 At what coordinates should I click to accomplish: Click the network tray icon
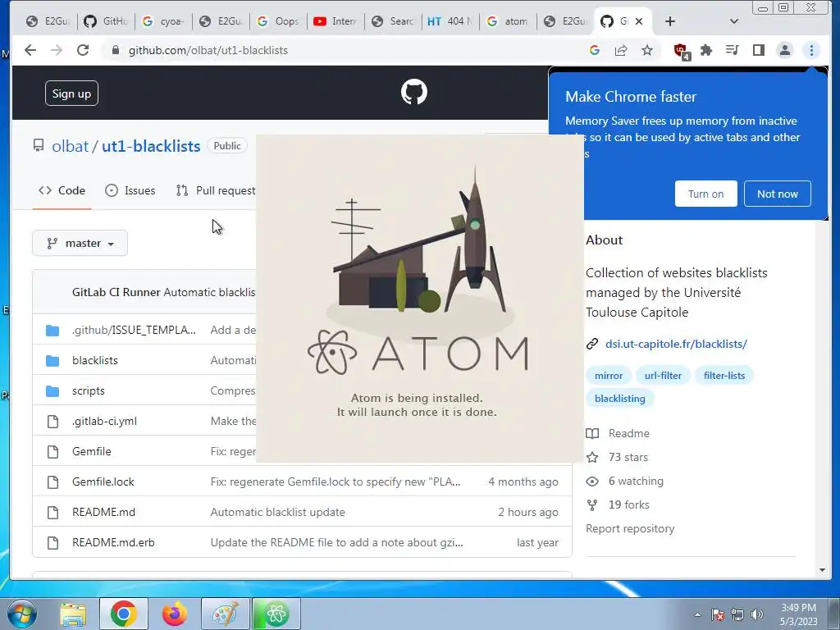point(737,614)
